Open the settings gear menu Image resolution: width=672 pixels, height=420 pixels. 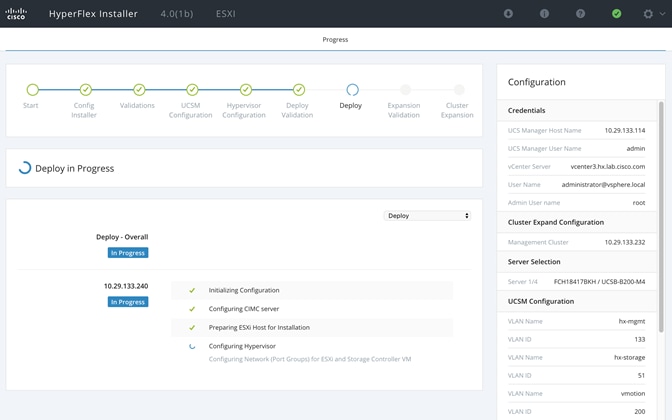tap(648, 14)
